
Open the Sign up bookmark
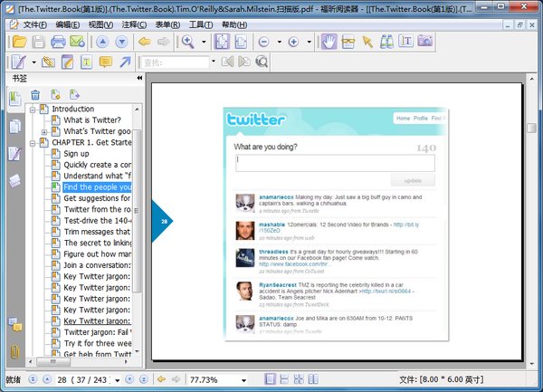click(76, 154)
